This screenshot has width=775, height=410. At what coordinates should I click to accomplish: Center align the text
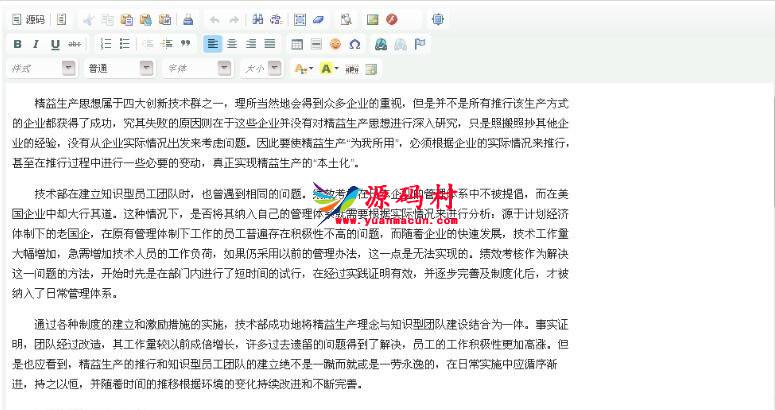click(232, 44)
